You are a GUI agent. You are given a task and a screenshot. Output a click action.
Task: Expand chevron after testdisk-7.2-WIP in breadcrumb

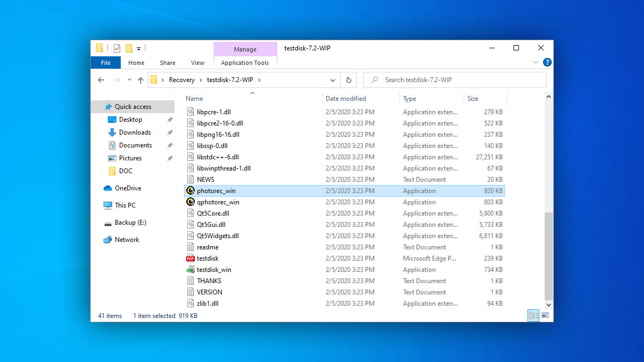[x=259, y=80]
